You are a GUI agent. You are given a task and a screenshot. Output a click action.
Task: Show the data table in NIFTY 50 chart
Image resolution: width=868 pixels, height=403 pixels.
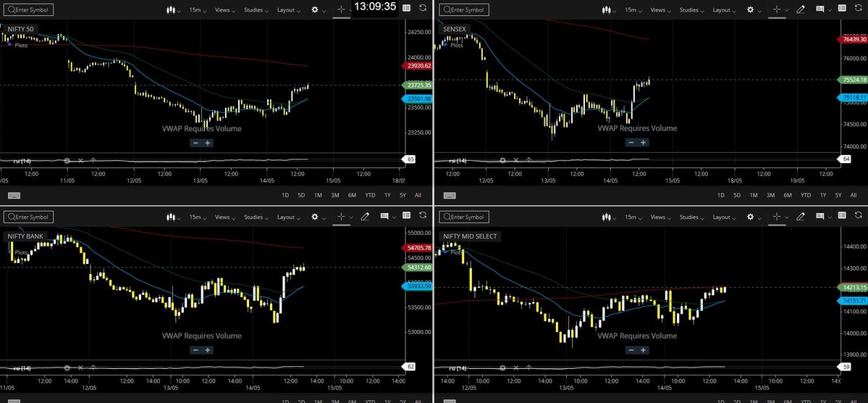(x=406, y=8)
